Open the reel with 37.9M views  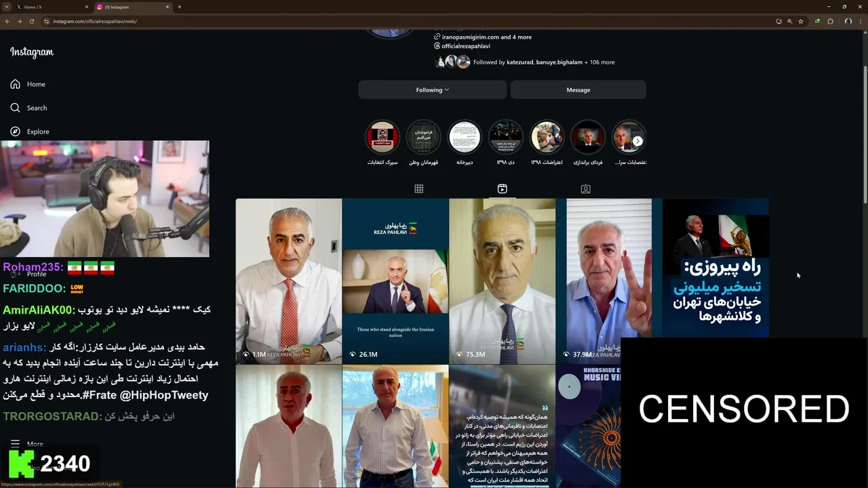(609, 281)
